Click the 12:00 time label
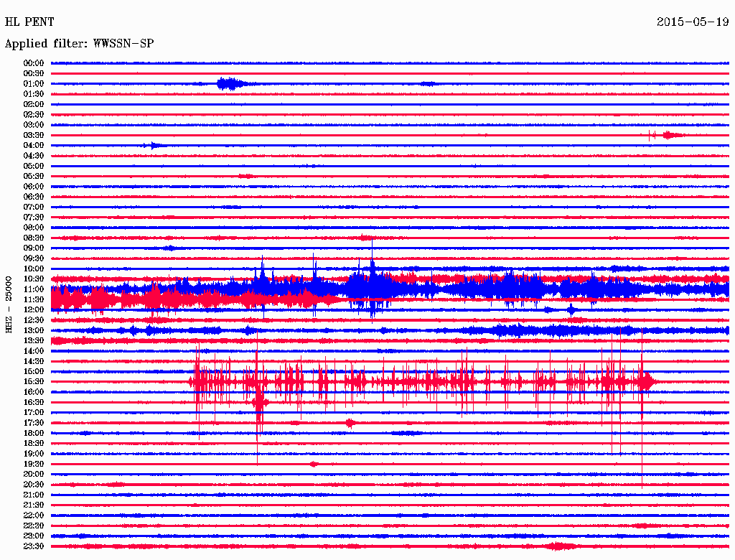 pyautogui.click(x=34, y=310)
